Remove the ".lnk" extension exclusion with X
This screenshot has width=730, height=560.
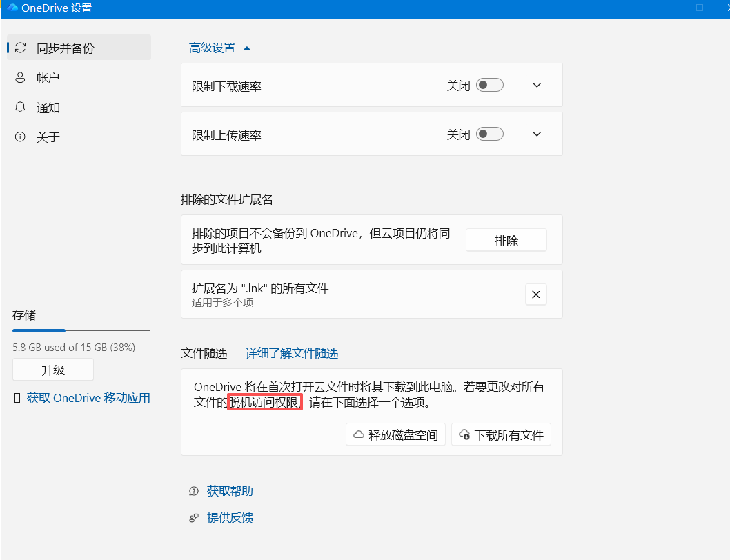point(536,294)
